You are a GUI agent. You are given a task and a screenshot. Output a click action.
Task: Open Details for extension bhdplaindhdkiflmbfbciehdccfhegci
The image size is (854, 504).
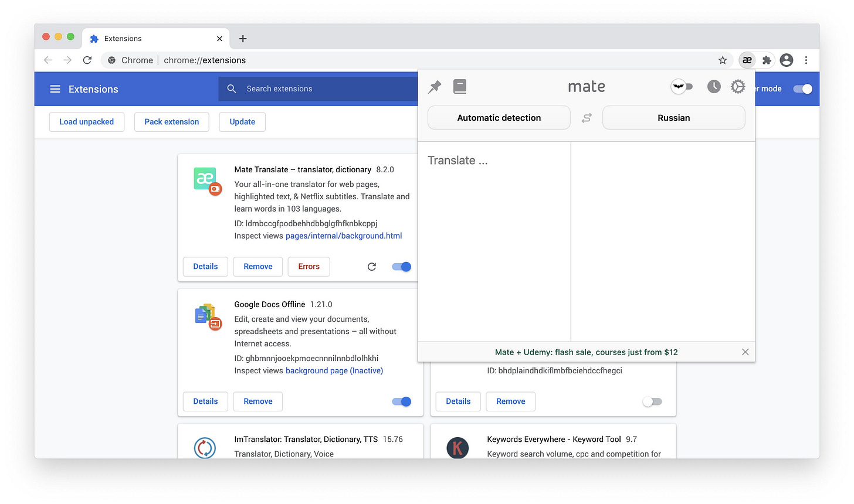click(x=458, y=401)
